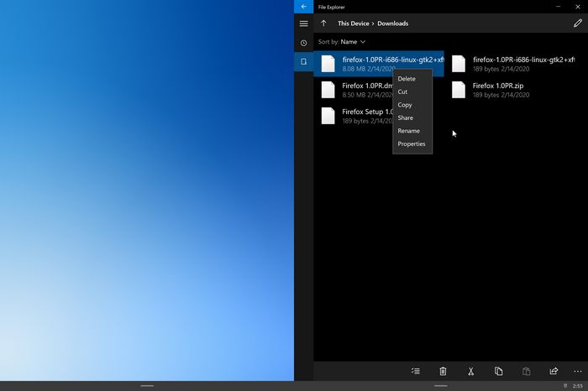Click the taskbar clock showing 2:55

click(578, 386)
